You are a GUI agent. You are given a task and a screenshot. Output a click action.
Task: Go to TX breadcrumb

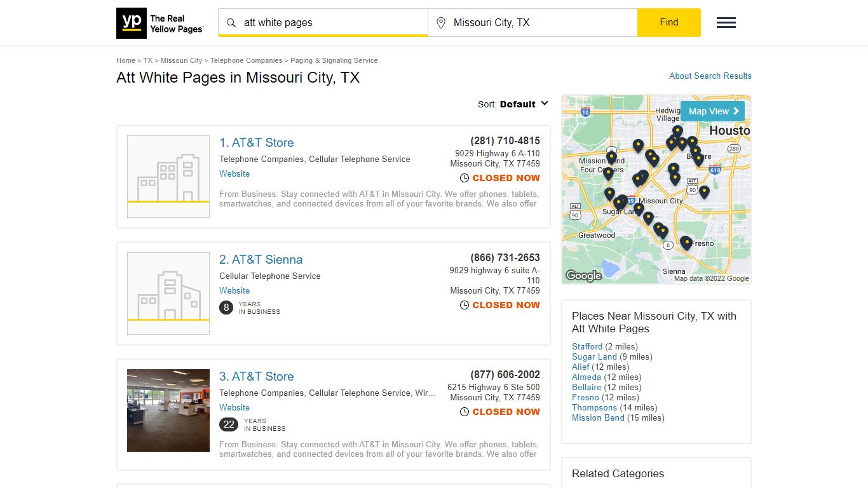point(148,60)
